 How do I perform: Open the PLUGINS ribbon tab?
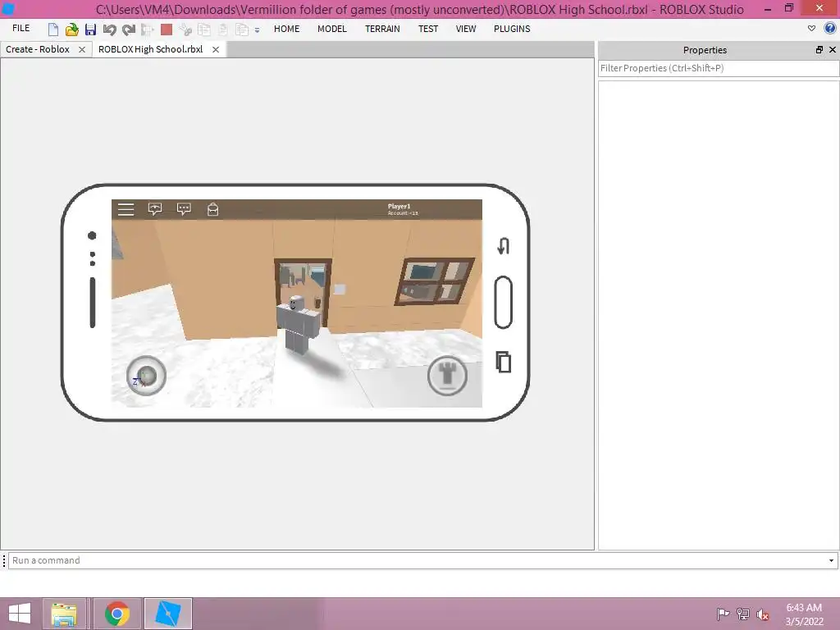click(512, 29)
